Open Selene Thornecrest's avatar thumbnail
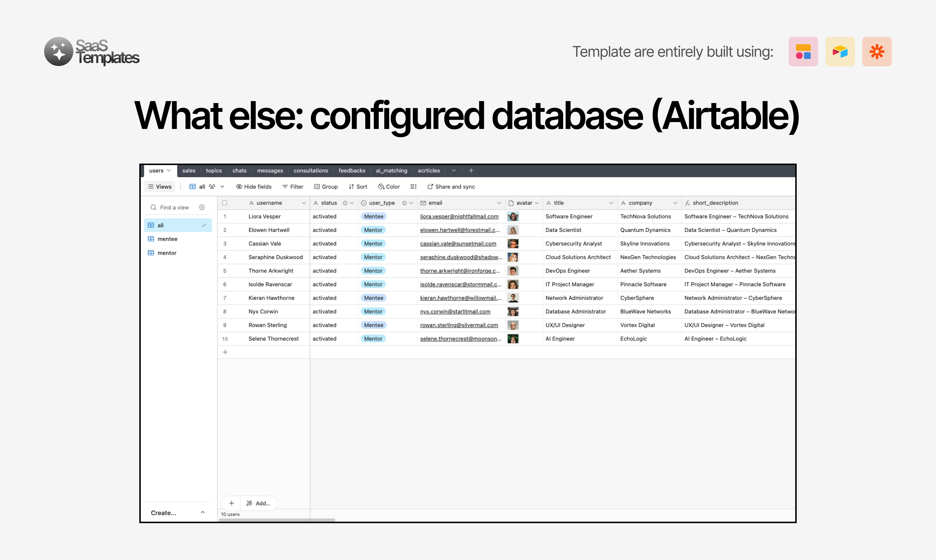This screenshot has height=560, width=936. 513,339
